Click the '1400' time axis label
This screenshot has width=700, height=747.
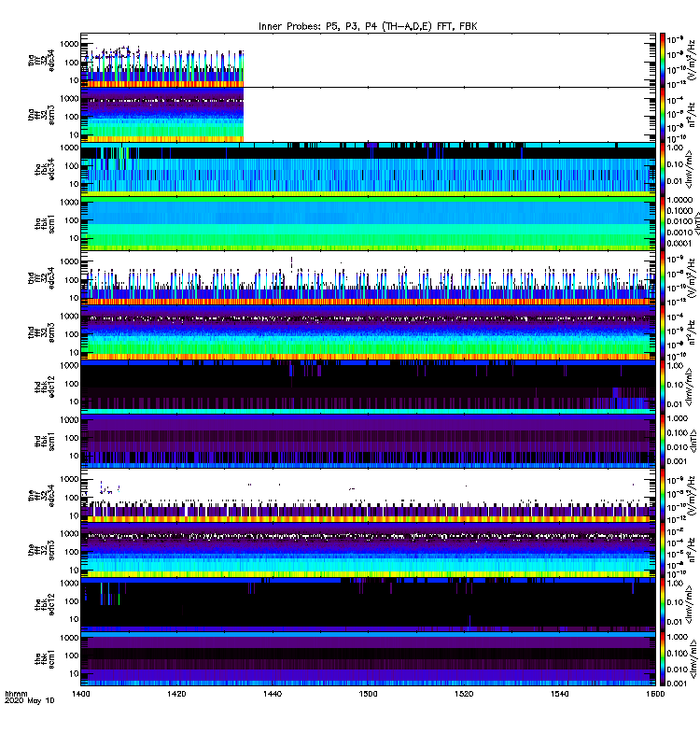click(80, 694)
